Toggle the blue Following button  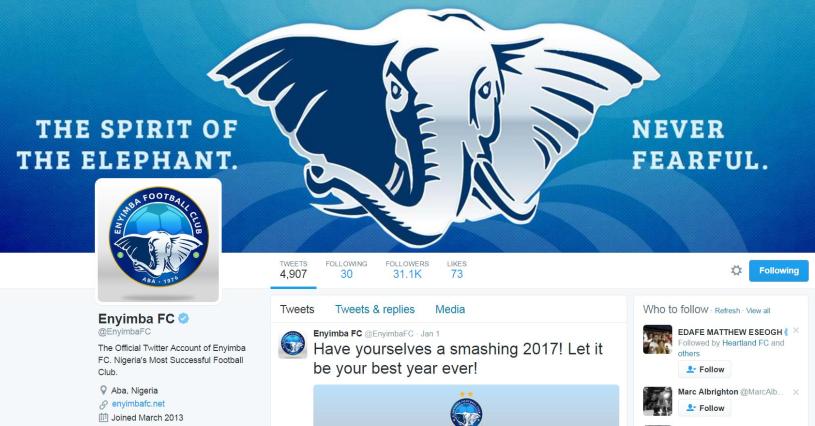[x=779, y=271]
